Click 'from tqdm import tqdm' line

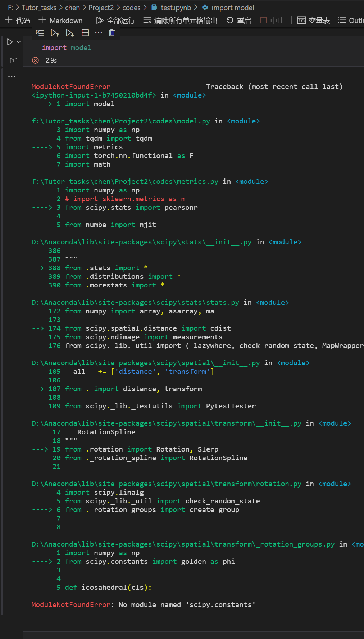point(109,139)
